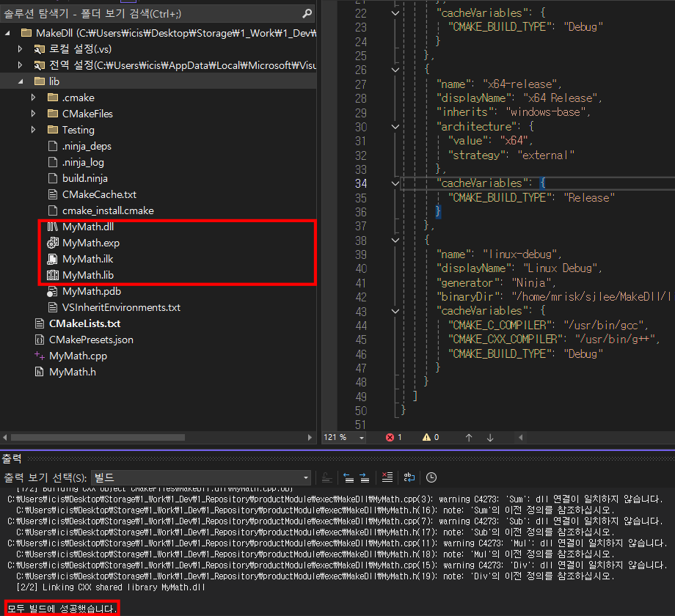This screenshot has width=675, height=616.
Task: Click the Clear All output icon
Action: pos(387,477)
